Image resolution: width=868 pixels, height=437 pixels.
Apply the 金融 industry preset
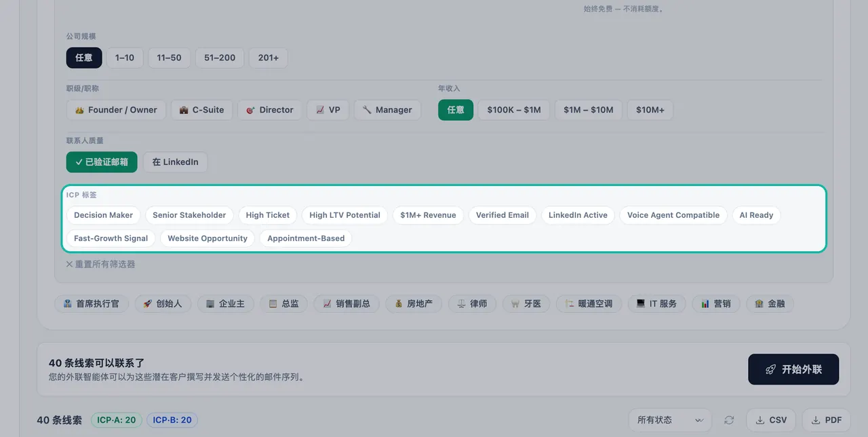pos(770,304)
